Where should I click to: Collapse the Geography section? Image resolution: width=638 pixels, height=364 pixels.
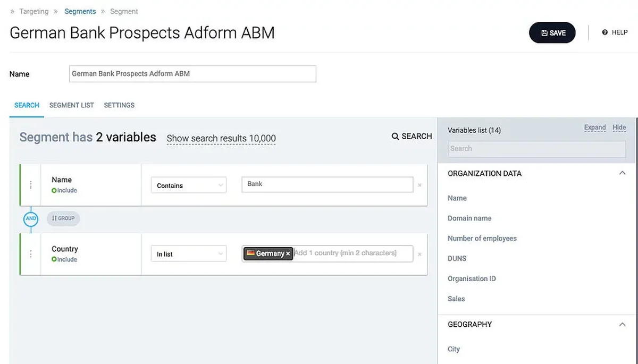tap(622, 324)
